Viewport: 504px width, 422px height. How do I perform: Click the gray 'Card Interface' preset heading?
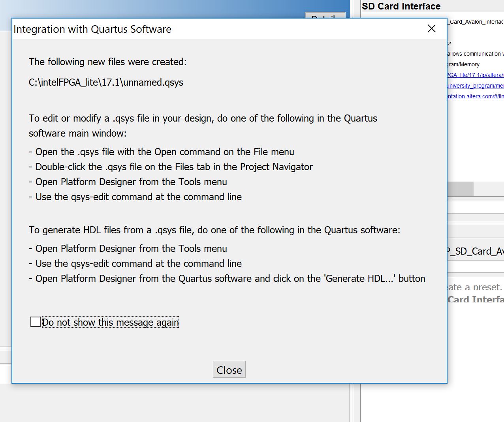point(476,300)
